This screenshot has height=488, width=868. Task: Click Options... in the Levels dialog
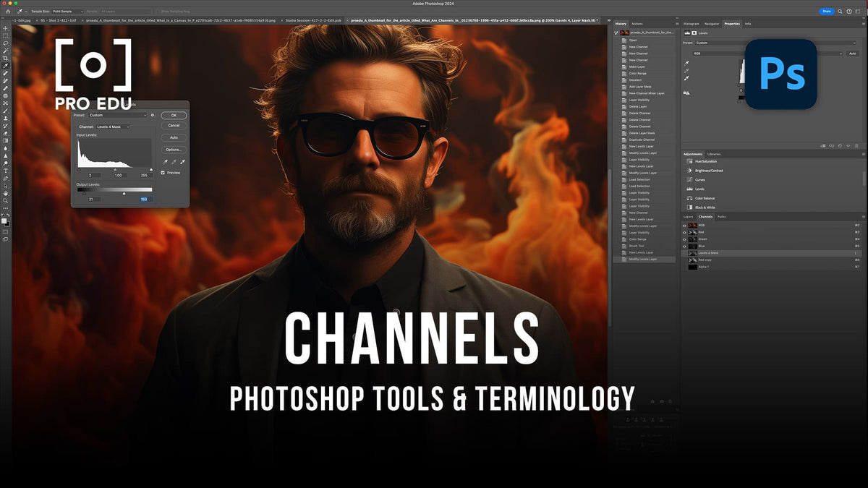click(174, 150)
